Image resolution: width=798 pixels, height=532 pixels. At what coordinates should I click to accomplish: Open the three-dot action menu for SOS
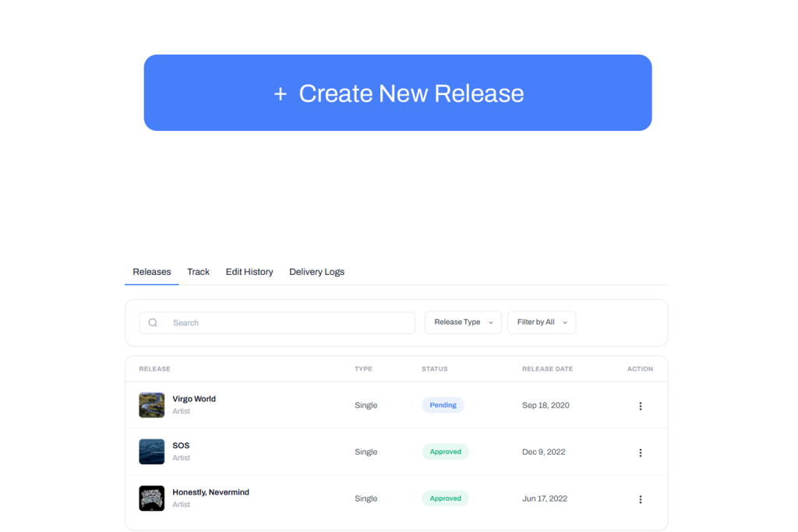[x=640, y=453]
